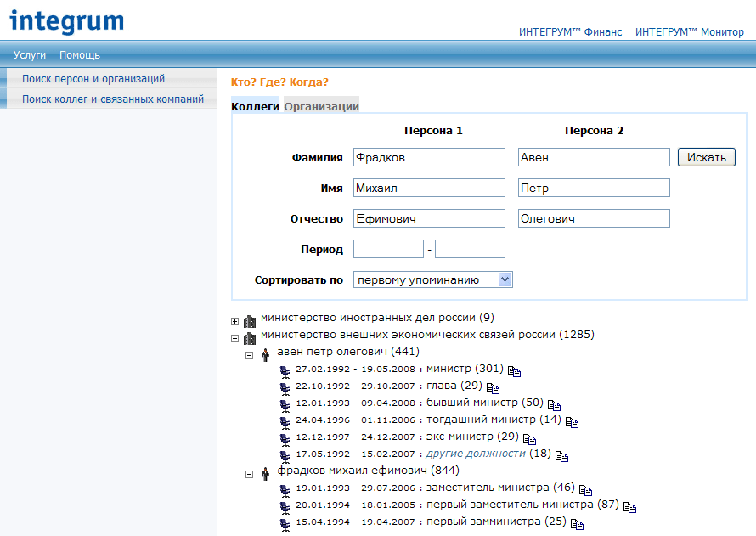Screen dimensions: 756x536
Task: Open documents icon for министр (301)
Action: [514, 371]
